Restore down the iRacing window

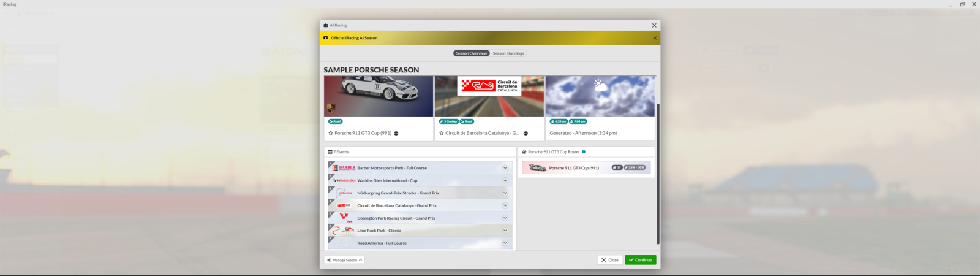point(962,4)
